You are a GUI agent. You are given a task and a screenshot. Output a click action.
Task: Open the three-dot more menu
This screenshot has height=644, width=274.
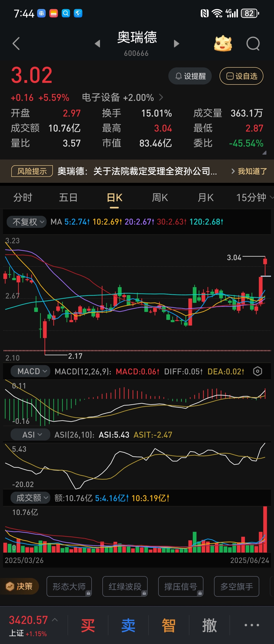[x=252, y=625]
